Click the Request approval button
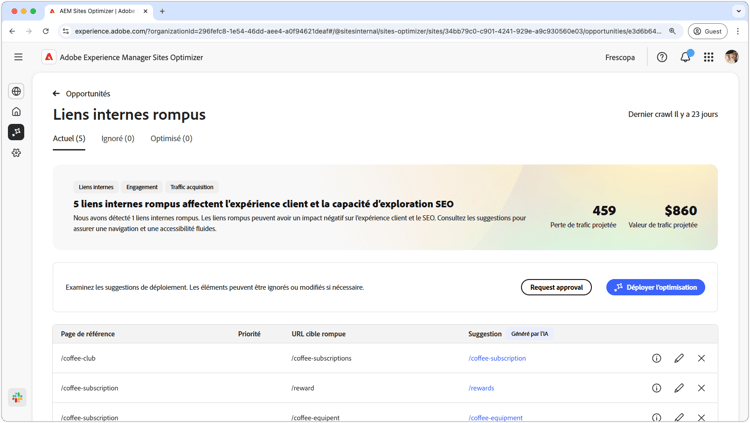Image resolution: width=750 pixels, height=423 pixels. (x=556, y=288)
